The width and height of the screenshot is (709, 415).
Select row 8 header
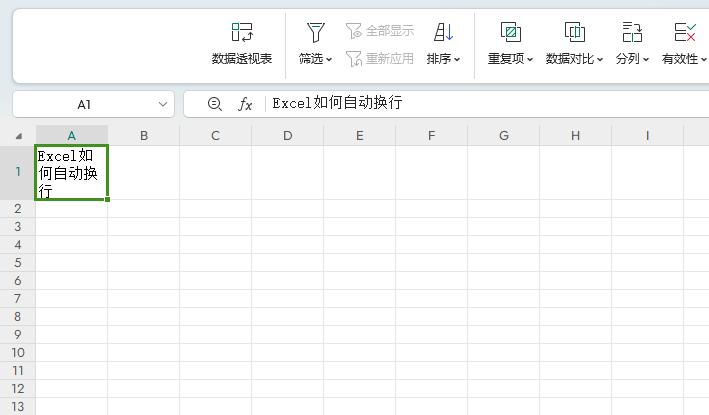pyautogui.click(x=18, y=316)
